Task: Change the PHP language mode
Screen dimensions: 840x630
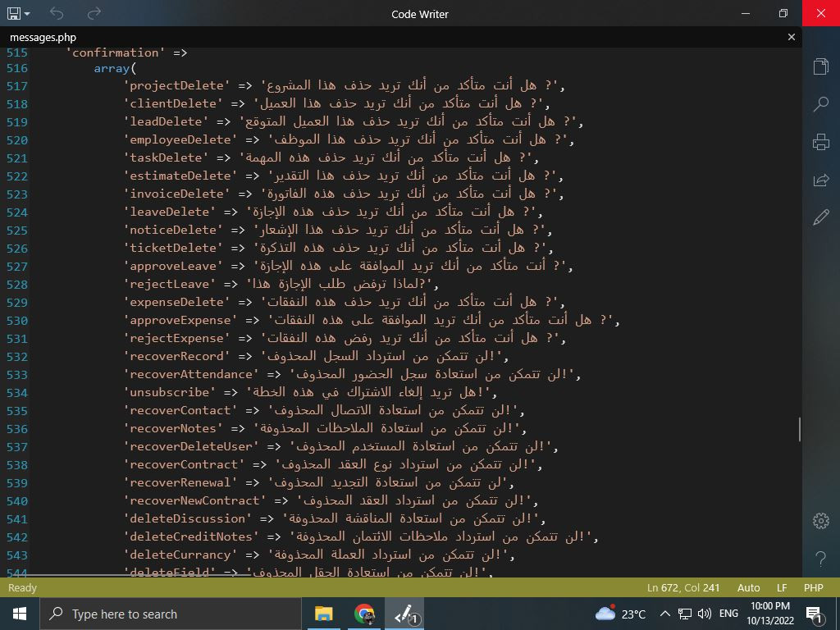Action: (x=813, y=587)
